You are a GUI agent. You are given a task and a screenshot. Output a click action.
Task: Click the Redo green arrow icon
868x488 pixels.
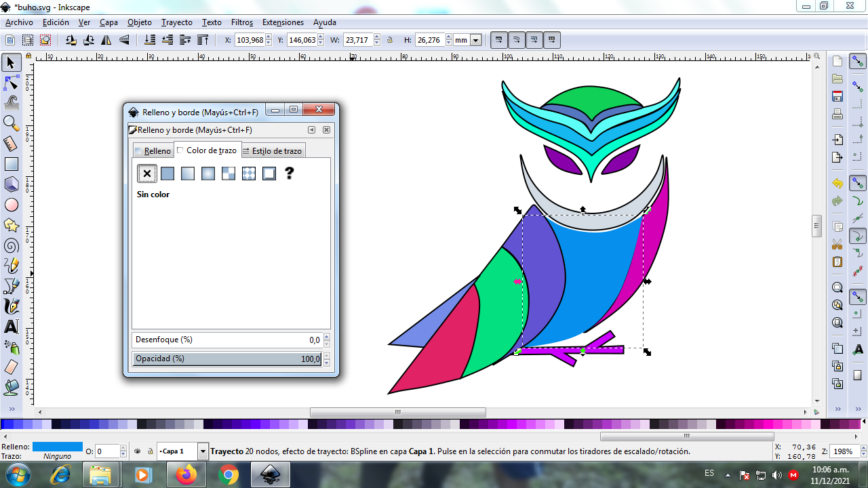(x=837, y=201)
